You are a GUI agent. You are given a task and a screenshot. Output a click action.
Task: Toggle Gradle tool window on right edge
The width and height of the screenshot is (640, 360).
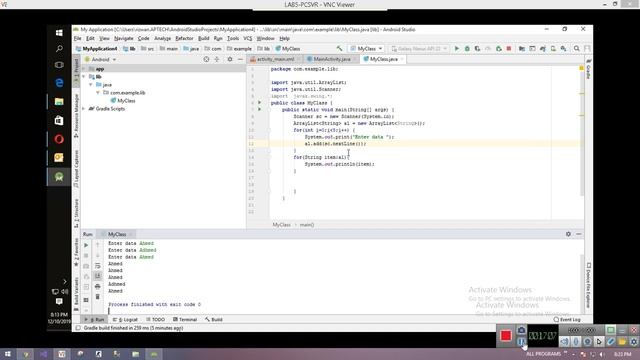(588, 69)
